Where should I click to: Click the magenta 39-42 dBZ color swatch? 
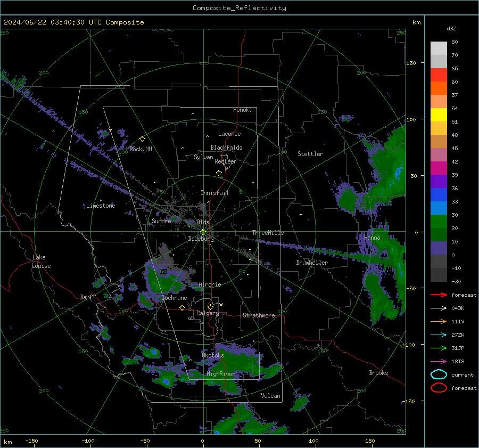[439, 168]
